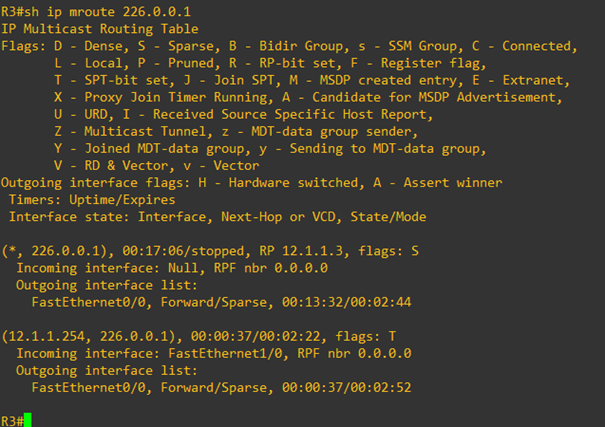Click the (*, 226.0.0.1) entry
The height and width of the screenshot is (427, 605).
(x=54, y=251)
